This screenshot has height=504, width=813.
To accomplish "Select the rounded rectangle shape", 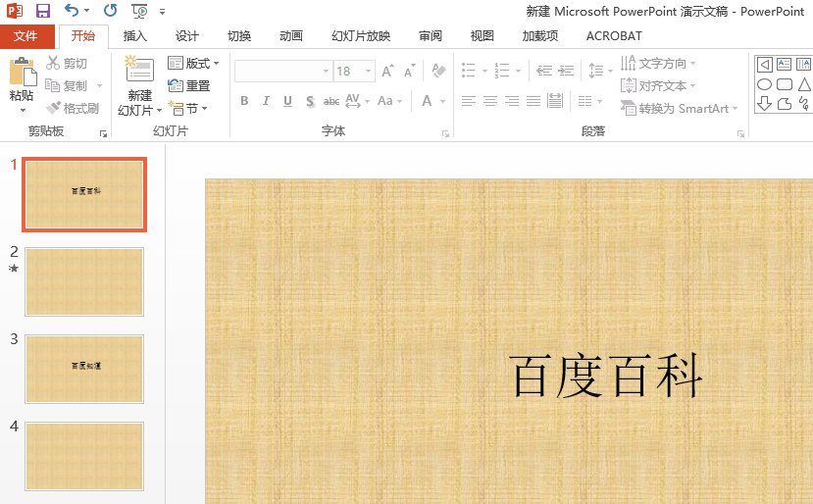I will coord(784,84).
